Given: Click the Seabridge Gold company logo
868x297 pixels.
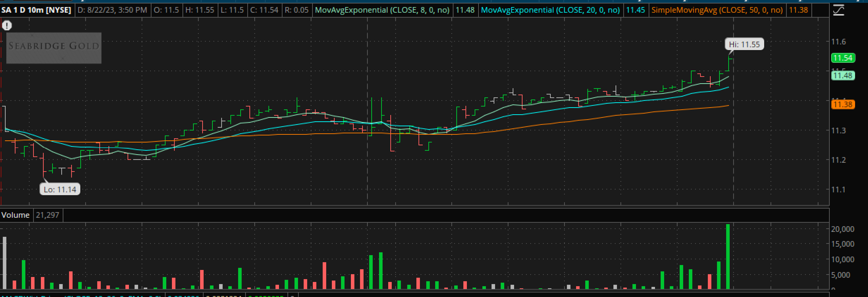Looking at the screenshot, I should click(x=54, y=48).
